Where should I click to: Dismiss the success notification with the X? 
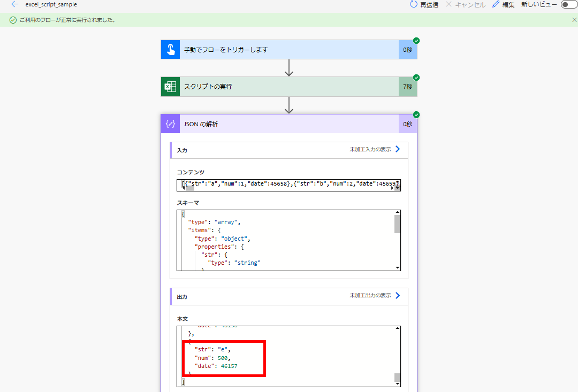[574, 20]
